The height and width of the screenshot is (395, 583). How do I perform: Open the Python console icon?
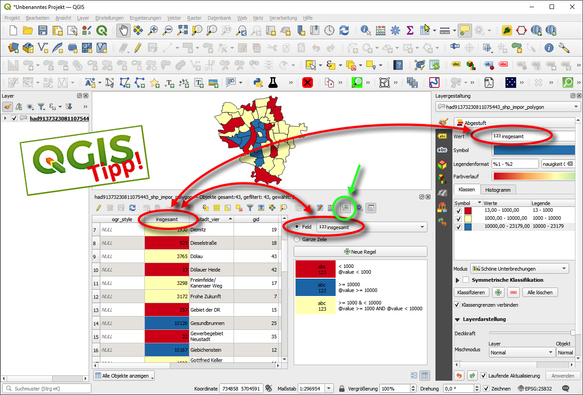tap(258, 82)
